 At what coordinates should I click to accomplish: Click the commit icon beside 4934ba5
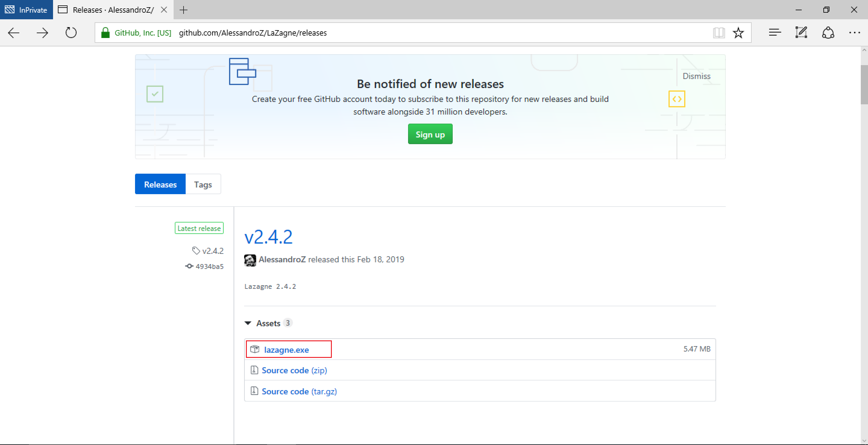click(189, 266)
